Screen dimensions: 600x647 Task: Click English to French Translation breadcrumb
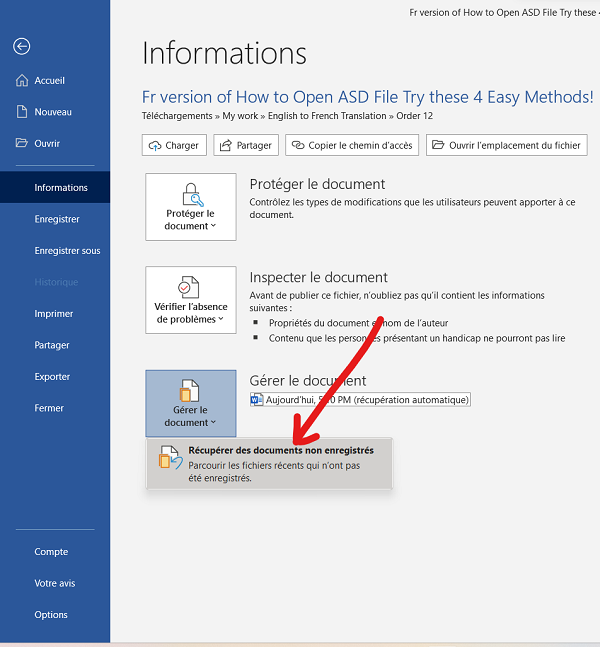tap(327, 116)
